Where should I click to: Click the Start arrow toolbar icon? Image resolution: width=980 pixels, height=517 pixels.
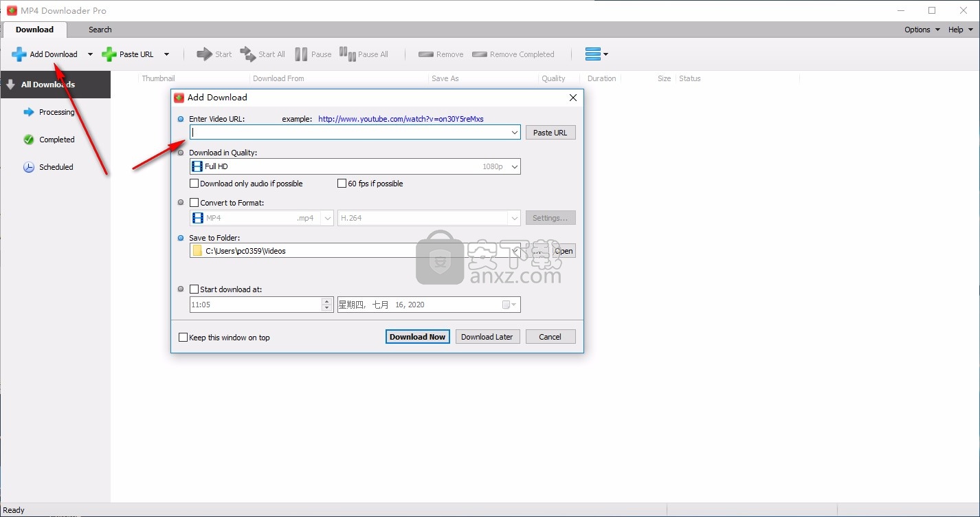tap(204, 54)
